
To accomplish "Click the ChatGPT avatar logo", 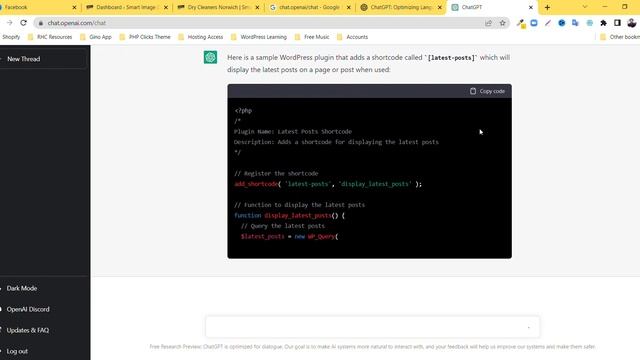I will (211, 57).
